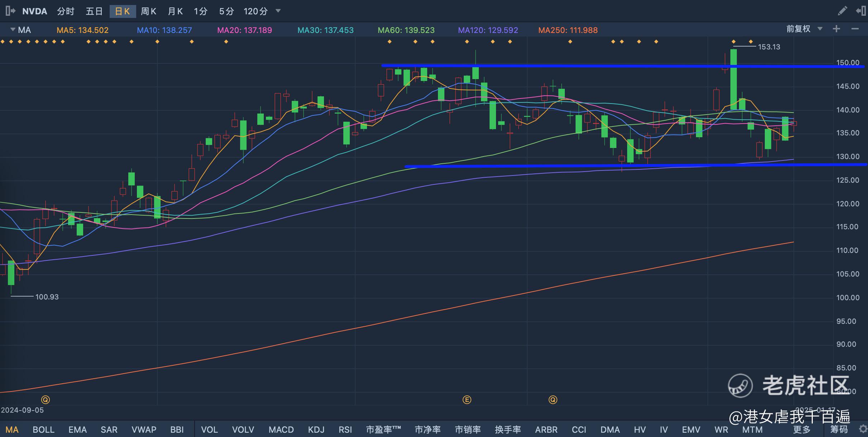Switch to 1分 one-minute chart
The height and width of the screenshot is (437, 868).
(201, 11)
